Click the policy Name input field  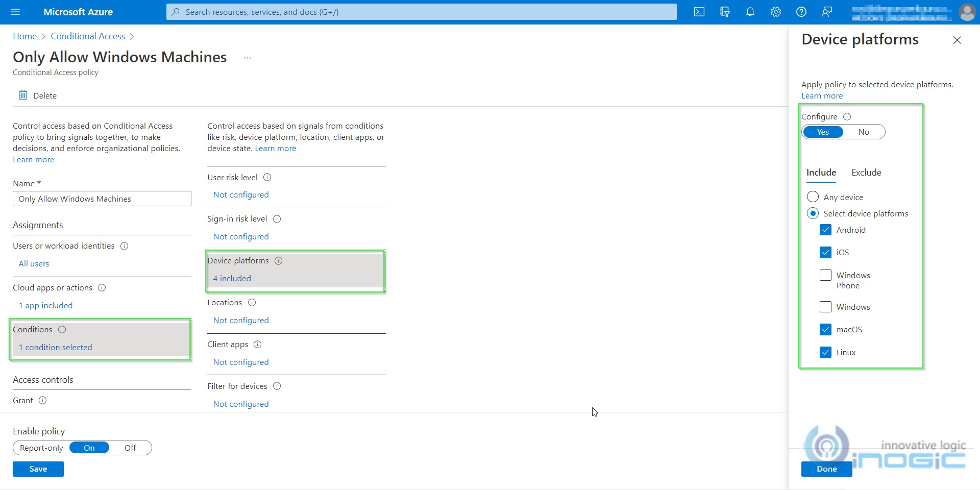tap(102, 199)
